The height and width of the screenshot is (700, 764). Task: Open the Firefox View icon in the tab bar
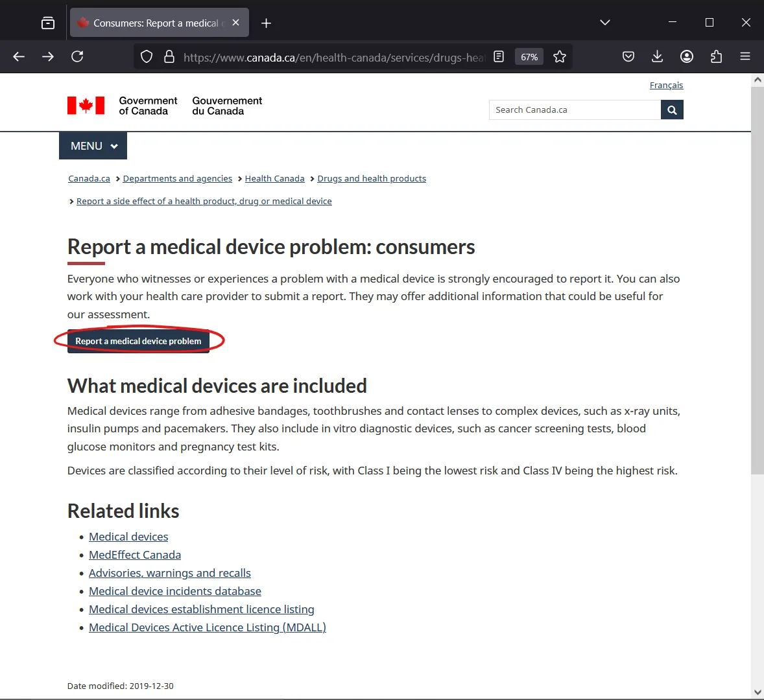[x=48, y=23]
